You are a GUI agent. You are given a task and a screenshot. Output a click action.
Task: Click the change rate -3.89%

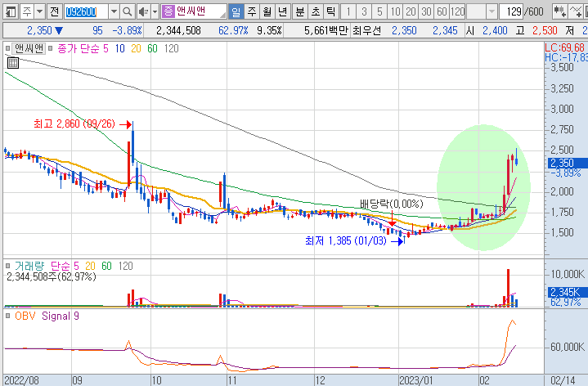127,30
